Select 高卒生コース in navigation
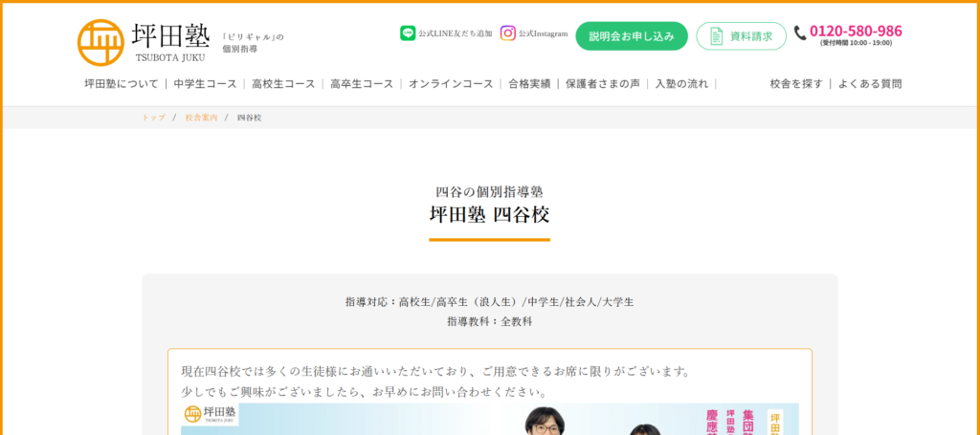 pos(362,83)
